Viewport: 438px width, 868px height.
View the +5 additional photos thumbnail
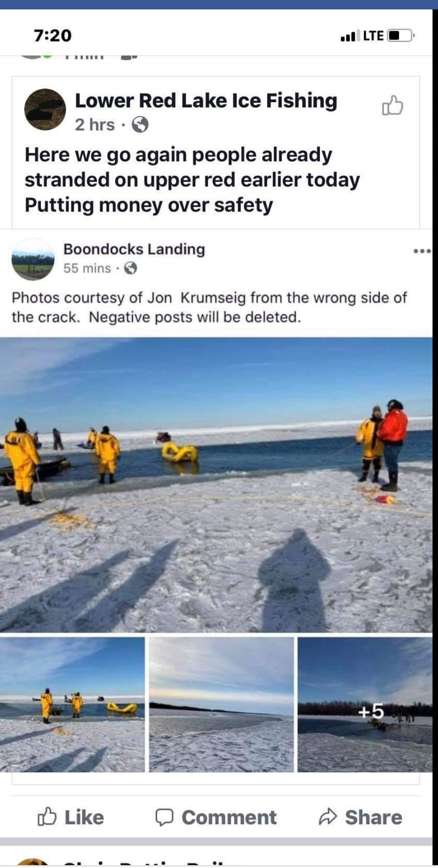(x=365, y=705)
